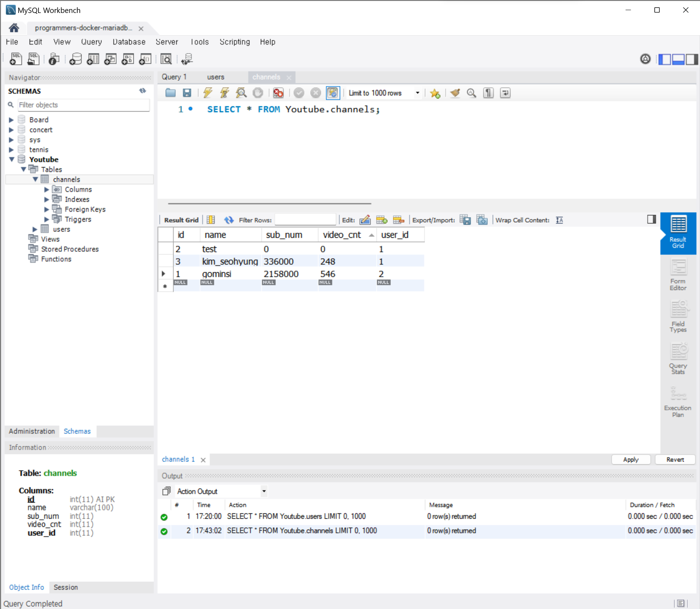
Task: Open the schema inspector info icon
Action: (x=54, y=59)
